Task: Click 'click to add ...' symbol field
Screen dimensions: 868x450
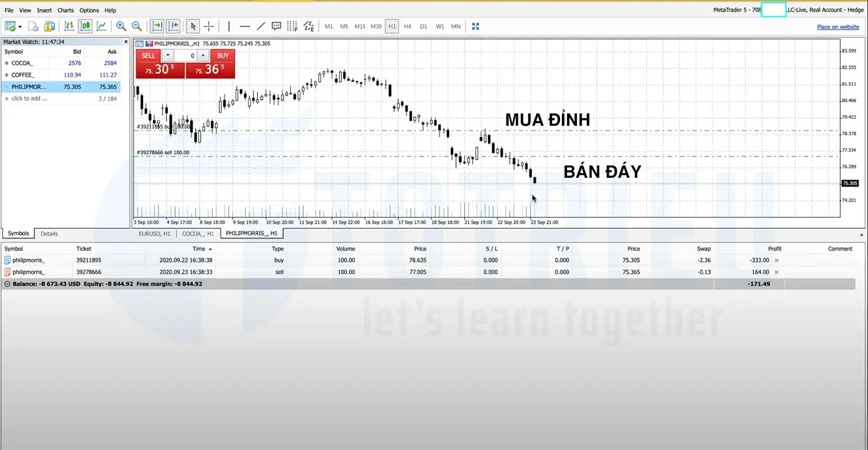Action: (x=29, y=98)
